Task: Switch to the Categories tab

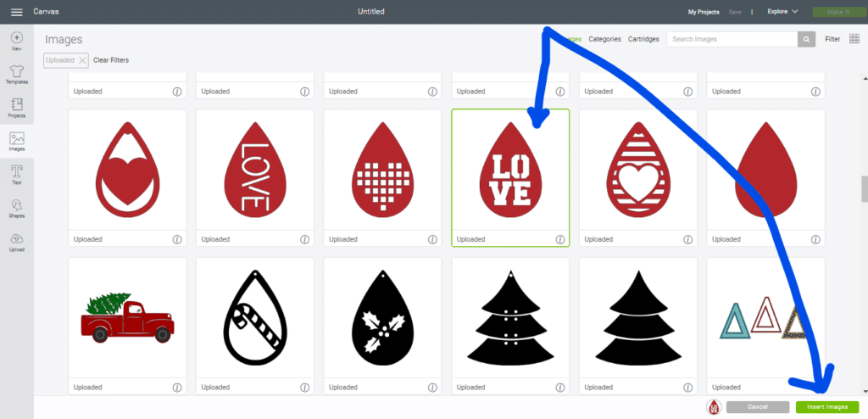Action: coord(604,39)
